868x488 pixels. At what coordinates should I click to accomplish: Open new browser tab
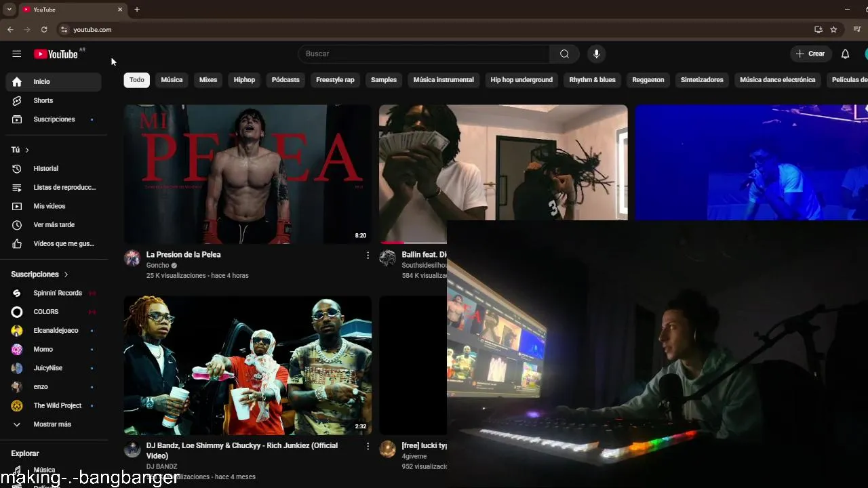tap(137, 9)
